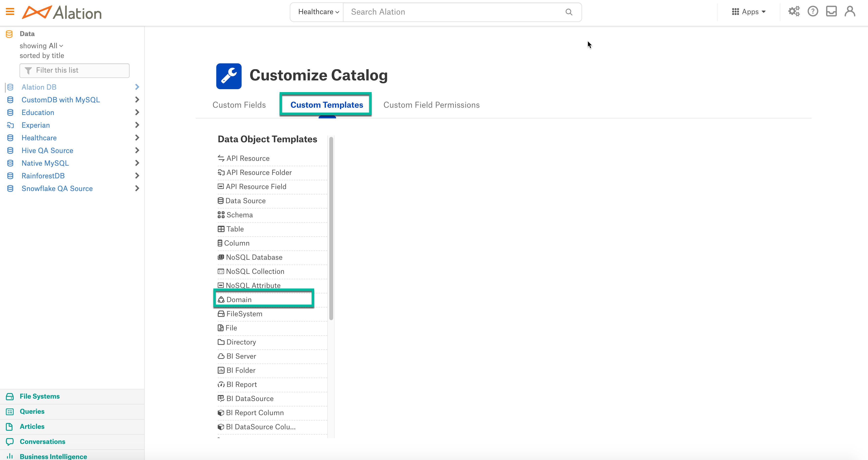Click the FileSystem drive icon
868x460 pixels.
(x=221, y=314)
